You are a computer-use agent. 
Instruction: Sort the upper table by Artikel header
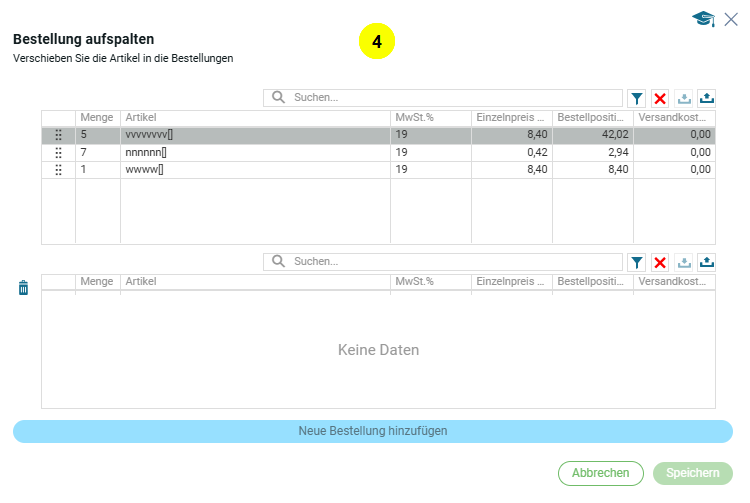(x=255, y=117)
